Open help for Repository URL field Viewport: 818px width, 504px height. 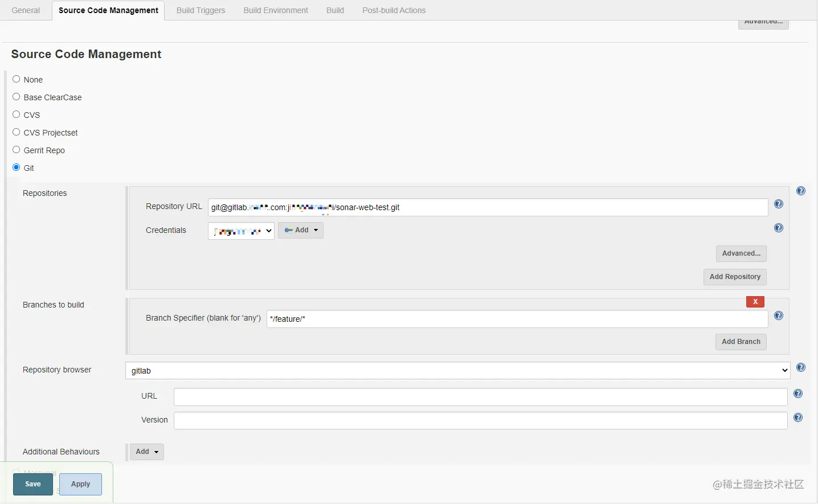coord(779,203)
